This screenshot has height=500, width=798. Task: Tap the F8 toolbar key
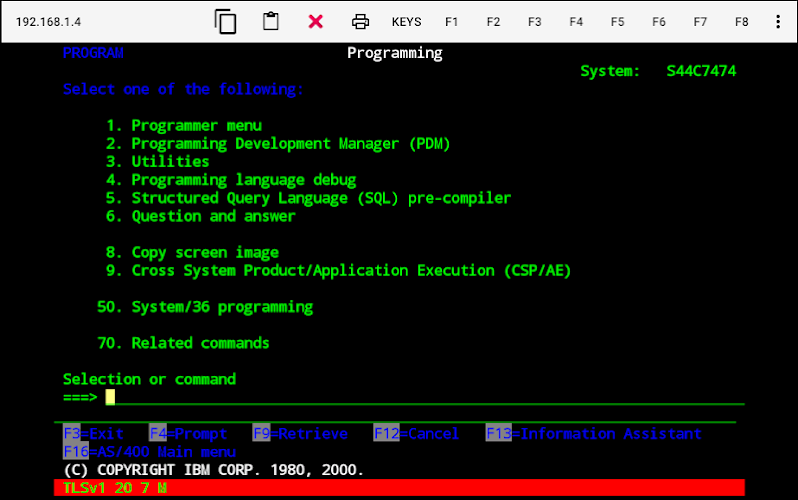[x=742, y=22]
